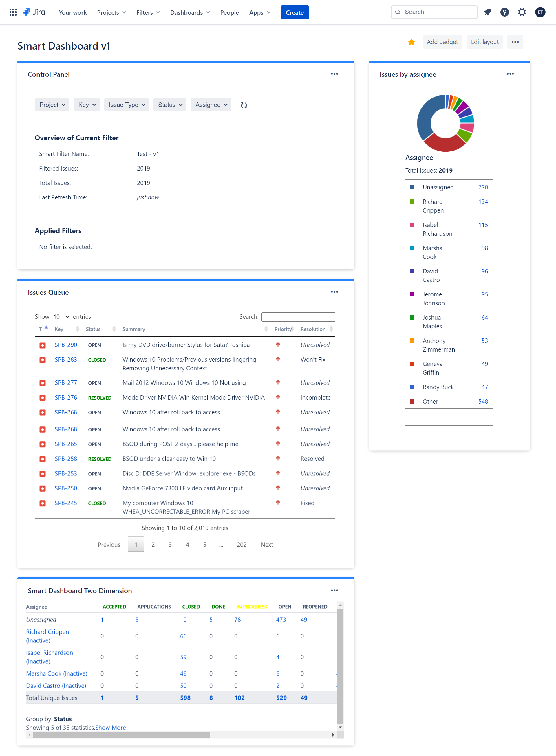Click the Edit layout button
The height and width of the screenshot is (756, 556).
point(484,42)
